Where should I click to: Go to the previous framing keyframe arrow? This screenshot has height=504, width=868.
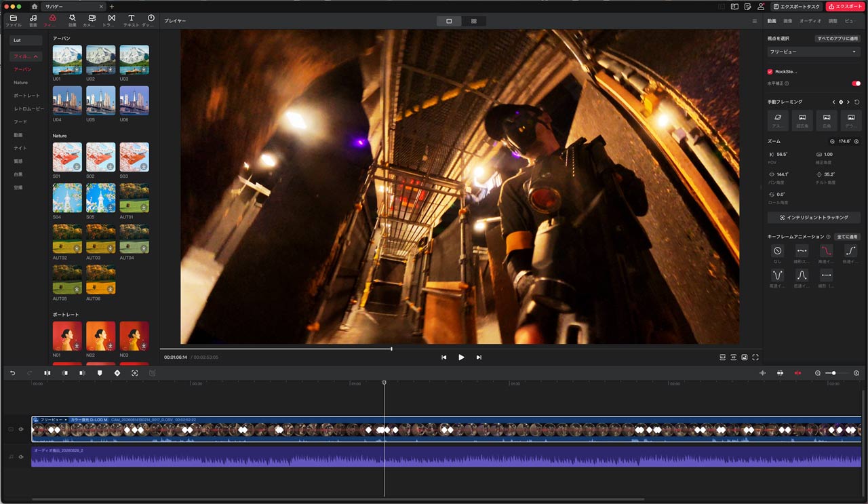point(833,102)
